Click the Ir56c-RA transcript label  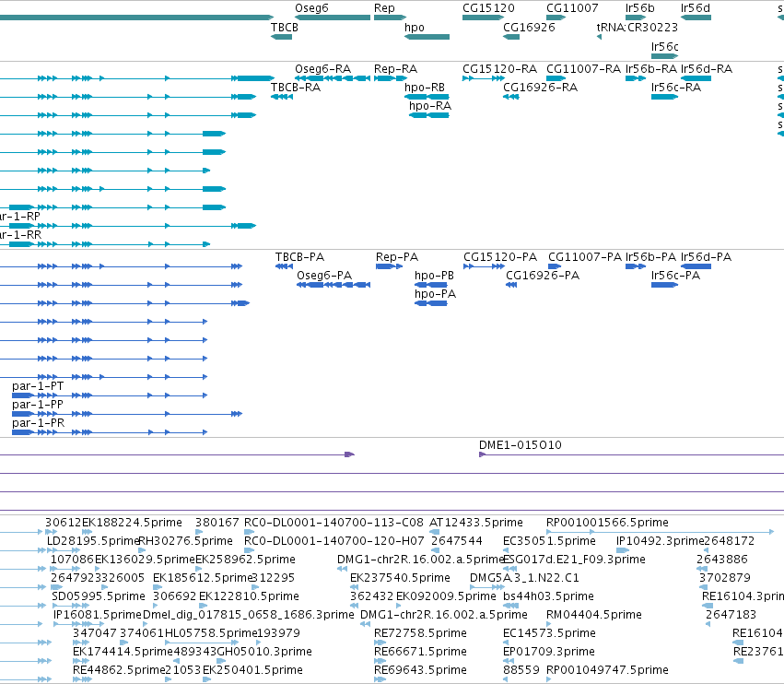(x=676, y=87)
